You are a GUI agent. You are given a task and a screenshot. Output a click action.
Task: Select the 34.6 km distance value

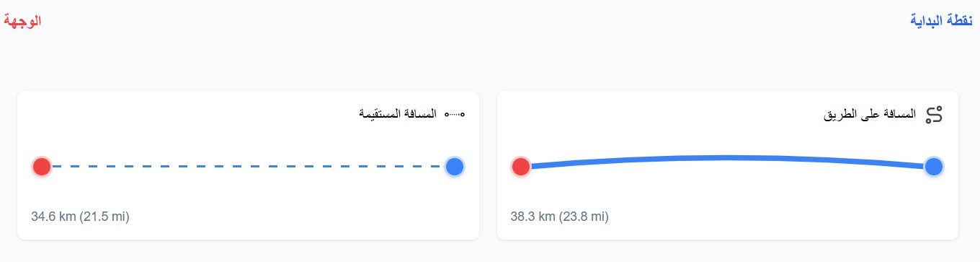click(53, 216)
